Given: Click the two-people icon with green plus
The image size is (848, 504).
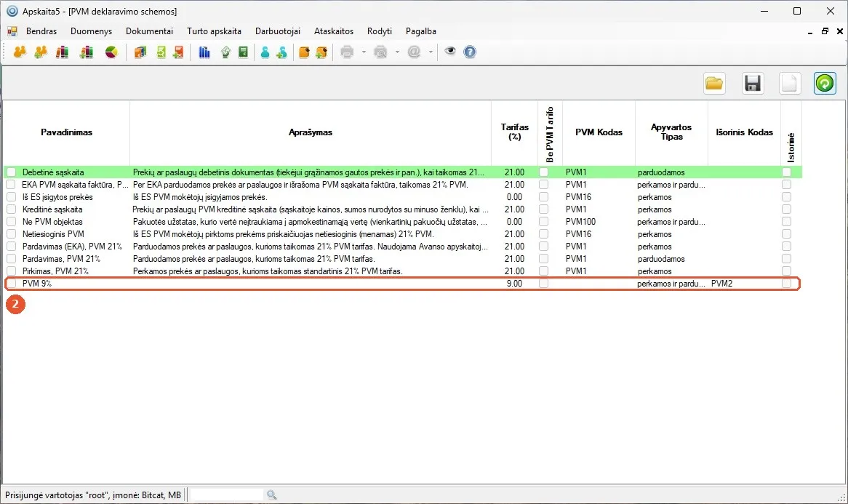Looking at the screenshot, I should [41, 52].
